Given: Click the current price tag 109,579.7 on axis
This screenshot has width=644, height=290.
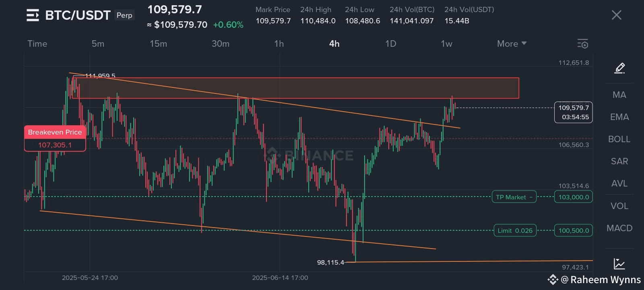Looking at the screenshot, I should coord(574,112).
